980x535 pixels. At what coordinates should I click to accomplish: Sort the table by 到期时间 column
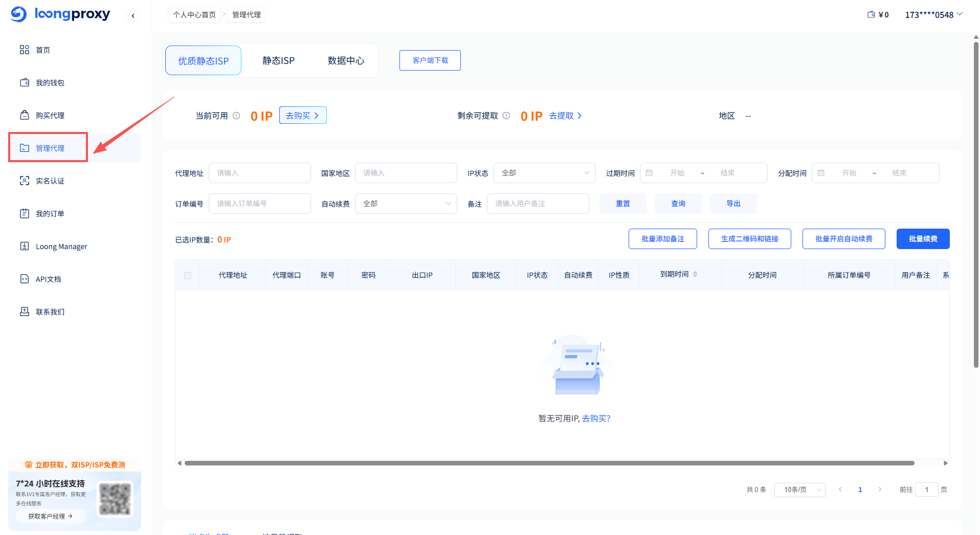pyautogui.click(x=695, y=275)
